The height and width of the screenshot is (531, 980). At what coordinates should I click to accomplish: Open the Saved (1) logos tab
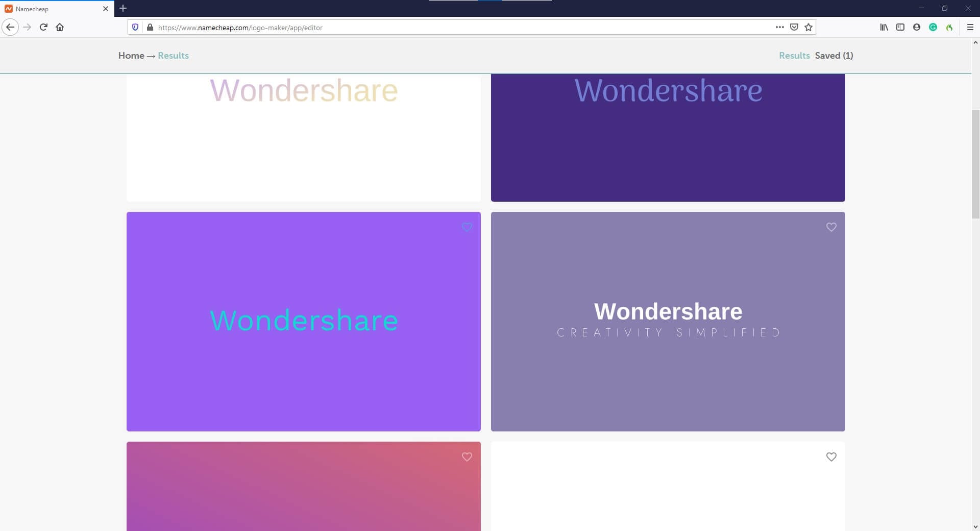pyautogui.click(x=834, y=56)
